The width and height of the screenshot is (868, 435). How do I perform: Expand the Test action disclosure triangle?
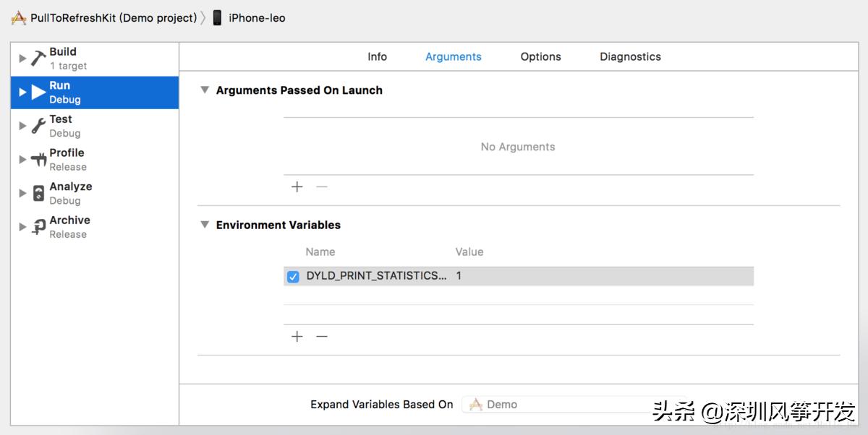coord(22,126)
